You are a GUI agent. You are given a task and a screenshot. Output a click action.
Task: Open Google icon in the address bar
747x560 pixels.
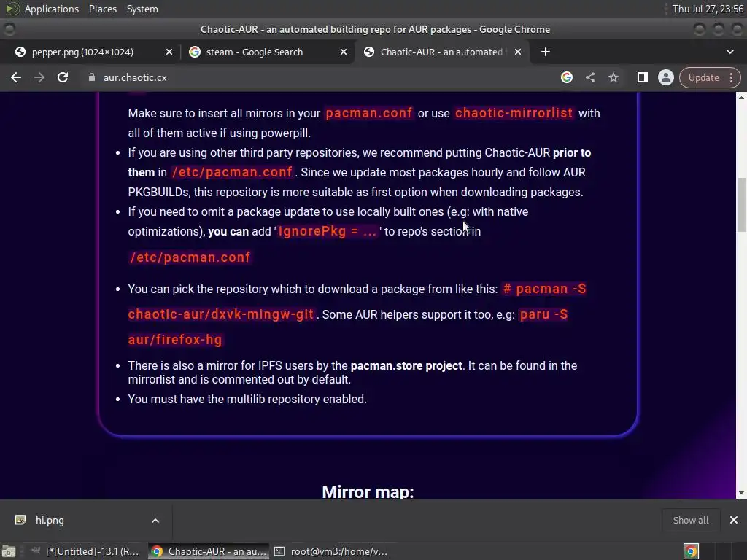pos(566,77)
